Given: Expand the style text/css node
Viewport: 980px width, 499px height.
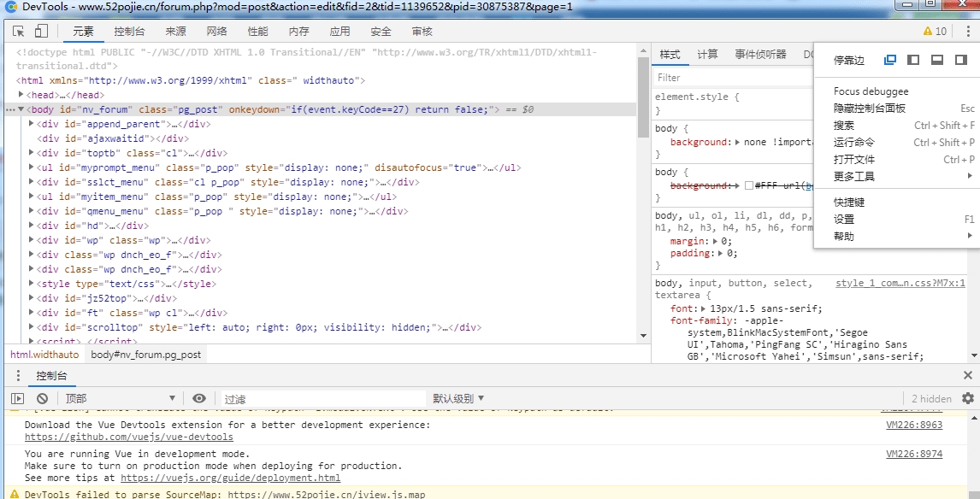Looking at the screenshot, I should (x=32, y=284).
